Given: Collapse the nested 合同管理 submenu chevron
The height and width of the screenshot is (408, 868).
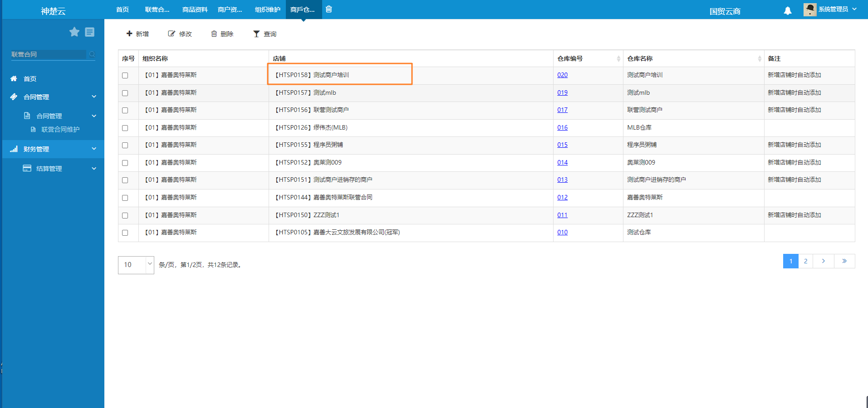Looking at the screenshot, I should pyautogui.click(x=94, y=116).
